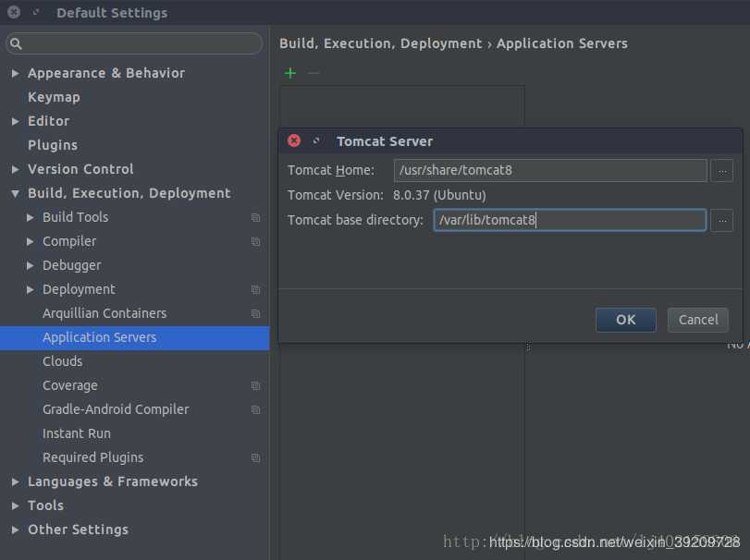Click the remove server minus icon
The height and width of the screenshot is (560, 750).
[314, 73]
